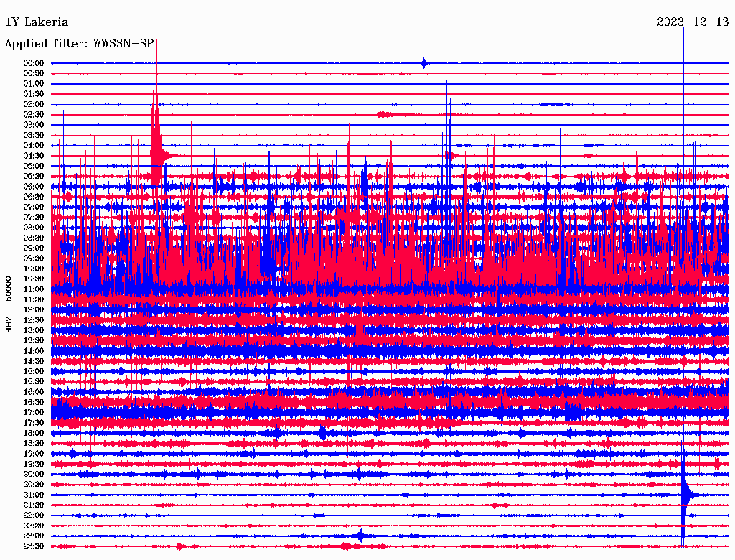Select the 16:30 time label
This screenshot has height=560, width=735.
tap(34, 403)
